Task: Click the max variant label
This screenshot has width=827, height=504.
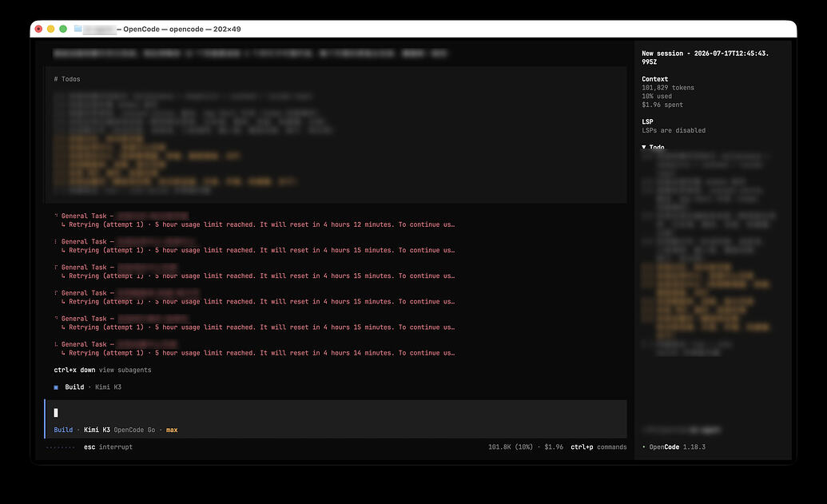Action: click(x=172, y=431)
